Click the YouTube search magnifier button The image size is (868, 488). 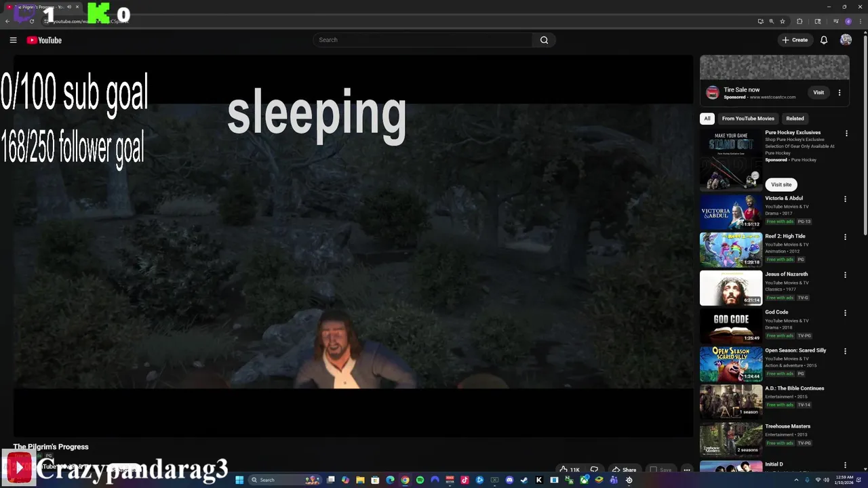pos(544,40)
